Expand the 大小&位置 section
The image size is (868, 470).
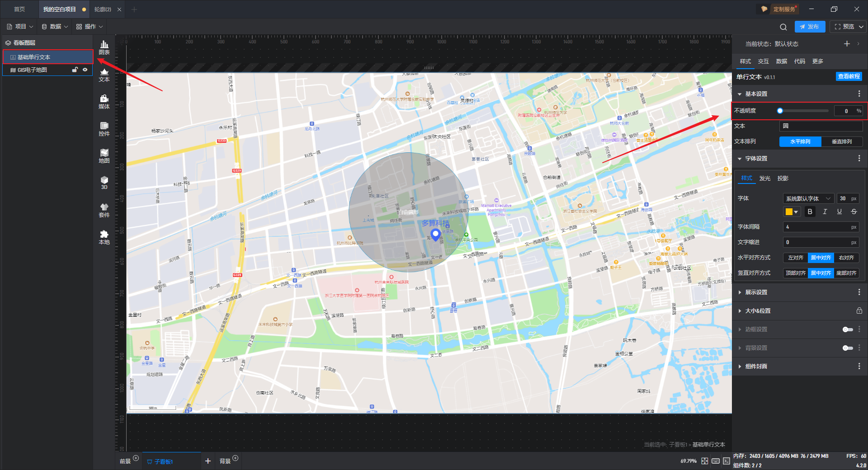point(740,311)
